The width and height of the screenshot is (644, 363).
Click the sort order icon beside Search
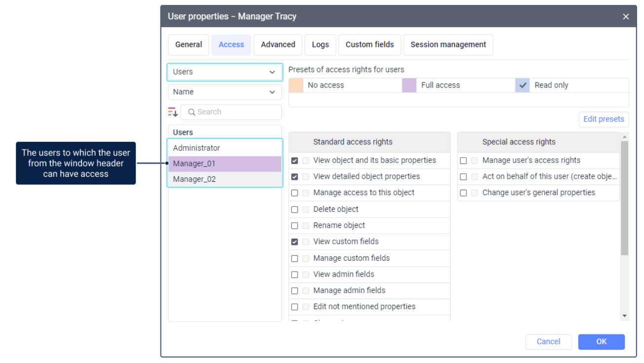[x=173, y=112]
